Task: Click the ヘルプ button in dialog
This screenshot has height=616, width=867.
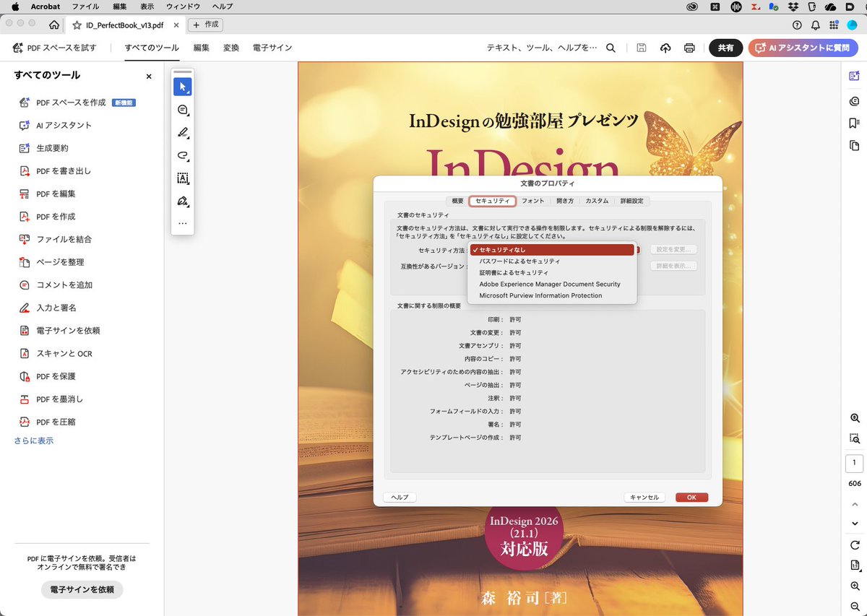Action: pos(400,498)
